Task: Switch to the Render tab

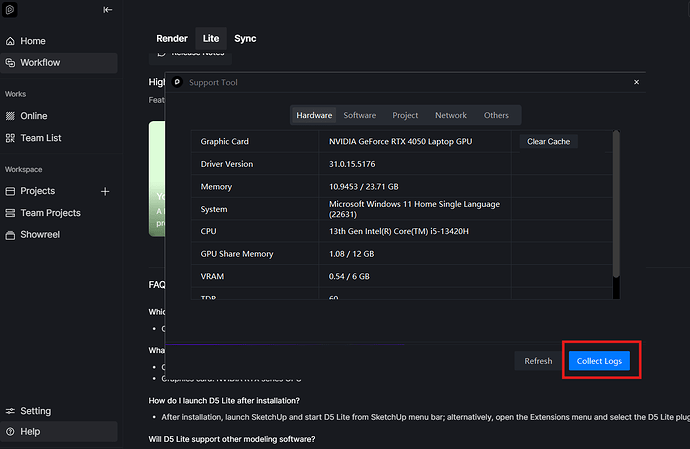Action: [x=171, y=38]
